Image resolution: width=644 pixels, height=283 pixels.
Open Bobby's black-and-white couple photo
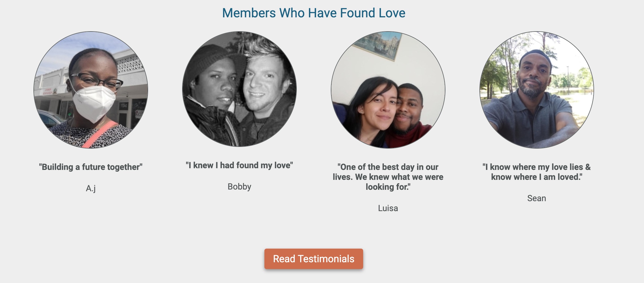coord(239,89)
